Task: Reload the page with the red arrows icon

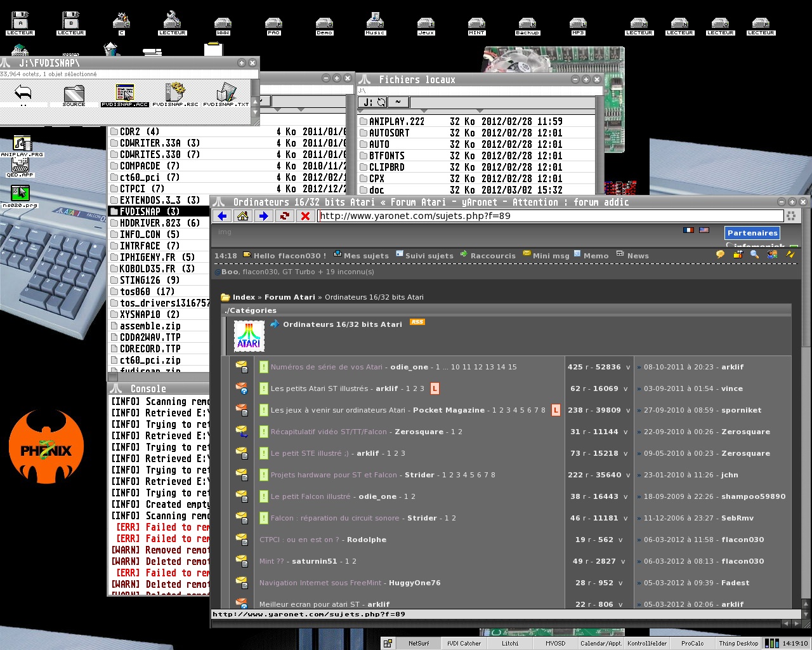Action: click(284, 216)
